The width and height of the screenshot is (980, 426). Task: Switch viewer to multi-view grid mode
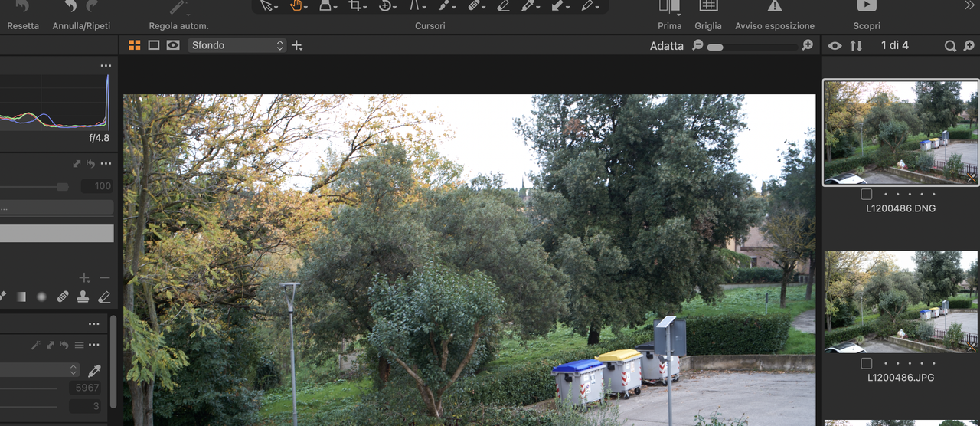(x=135, y=45)
